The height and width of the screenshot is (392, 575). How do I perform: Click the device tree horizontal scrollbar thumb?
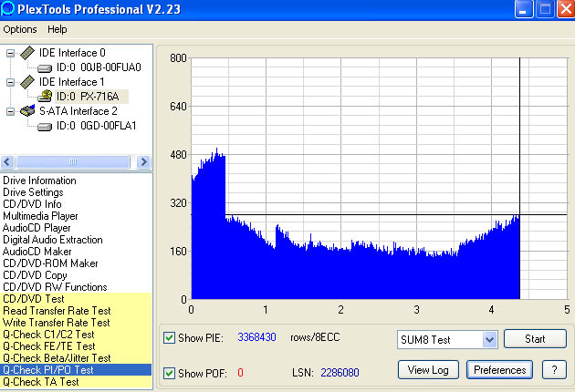[x=73, y=161]
